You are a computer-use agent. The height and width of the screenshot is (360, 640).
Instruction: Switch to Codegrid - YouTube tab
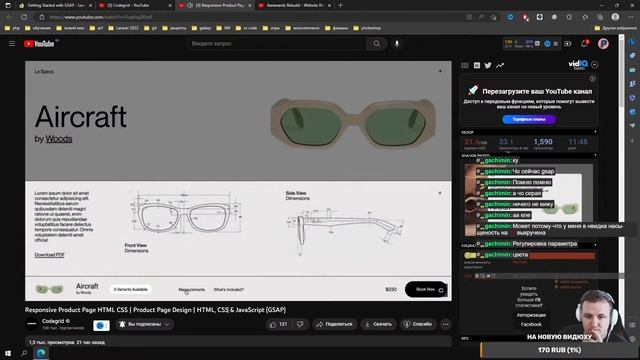coord(134,5)
